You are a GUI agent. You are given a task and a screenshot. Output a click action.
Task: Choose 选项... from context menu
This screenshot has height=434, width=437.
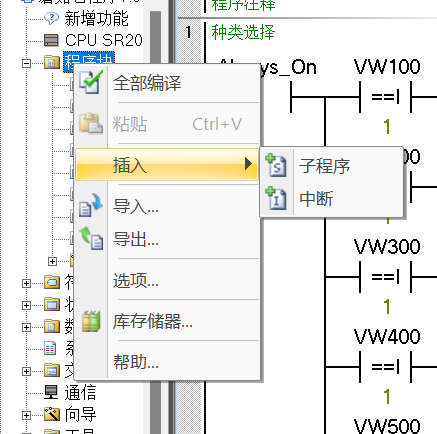pos(167,280)
